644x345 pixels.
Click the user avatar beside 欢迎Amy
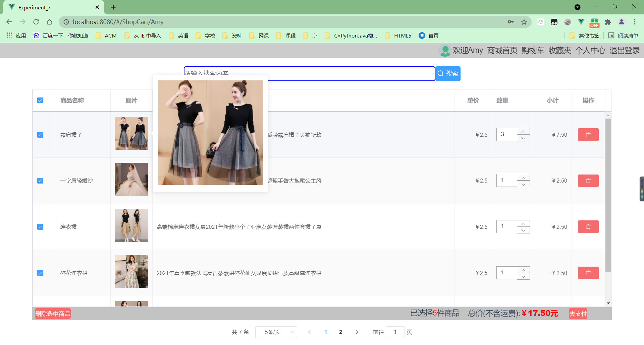(x=444, y=51)
